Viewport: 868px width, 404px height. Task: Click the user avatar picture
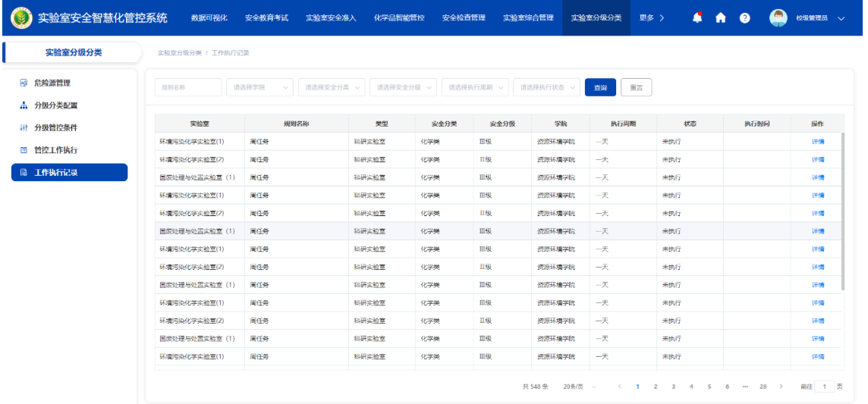(x=778, y=17)
